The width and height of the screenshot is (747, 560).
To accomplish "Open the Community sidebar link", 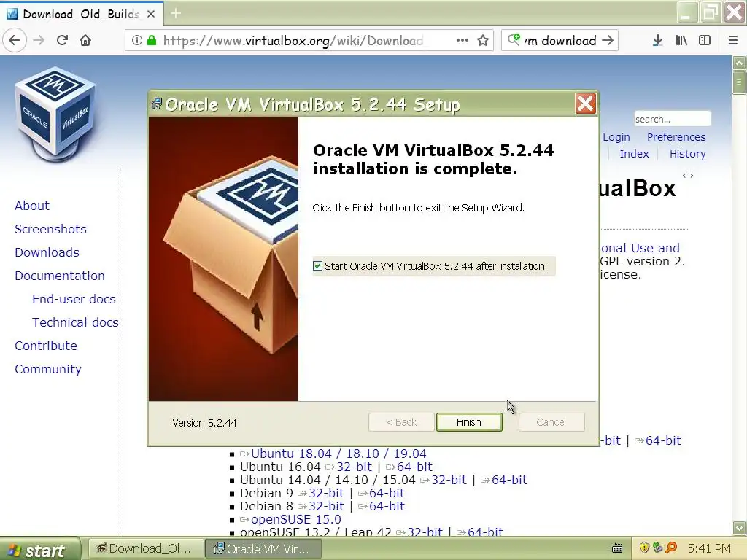I will click(x=48, y=369).
